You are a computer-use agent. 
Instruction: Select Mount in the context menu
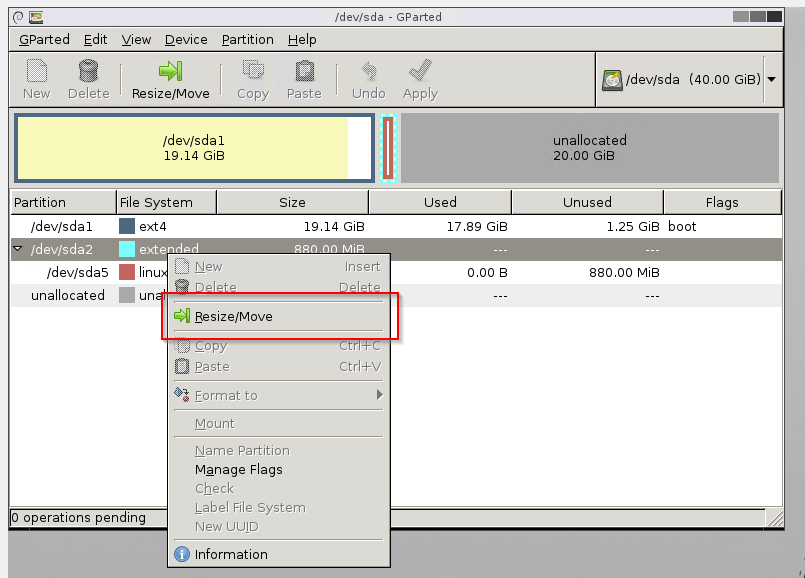click(x=279, y=423)
